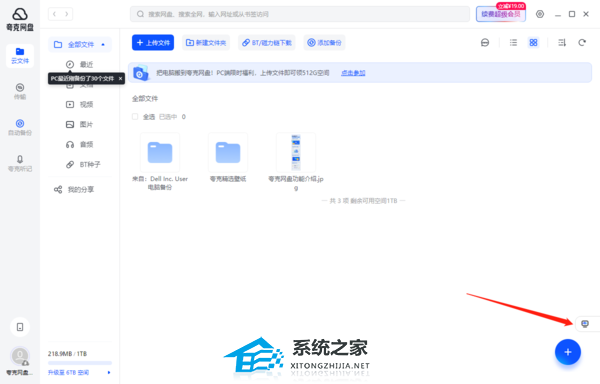Open the Quark voice notes microphone section
Viewport: 600px width, 384px height.
pyautogui.click(x=20, y=163)
